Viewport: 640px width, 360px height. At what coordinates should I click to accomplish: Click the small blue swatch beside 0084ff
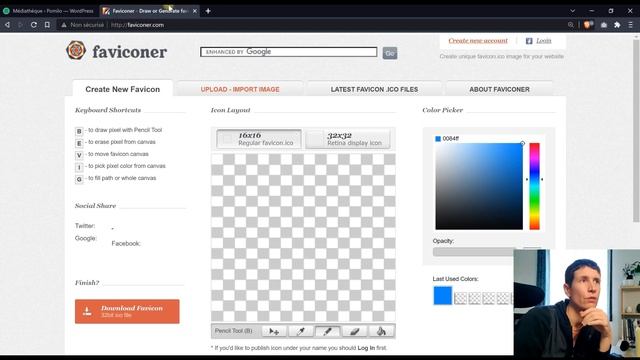click(x=438, y=139)
